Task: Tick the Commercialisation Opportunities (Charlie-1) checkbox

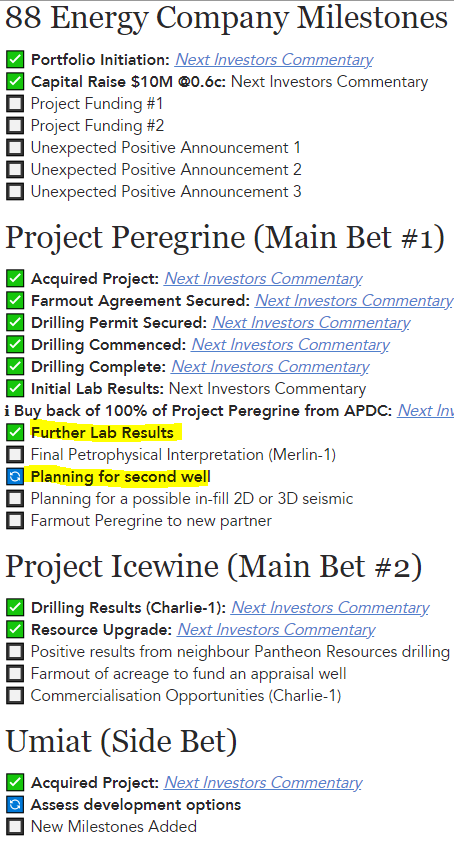Action: [x=15, y=696]
